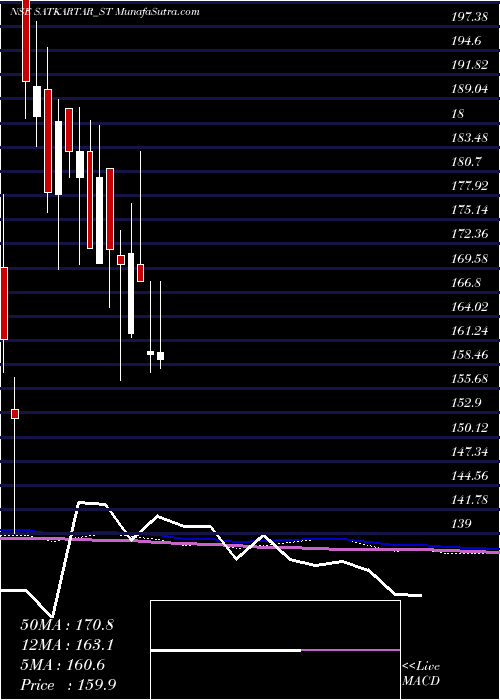Click the 5MA : 160.6 readout

point(63,665)
